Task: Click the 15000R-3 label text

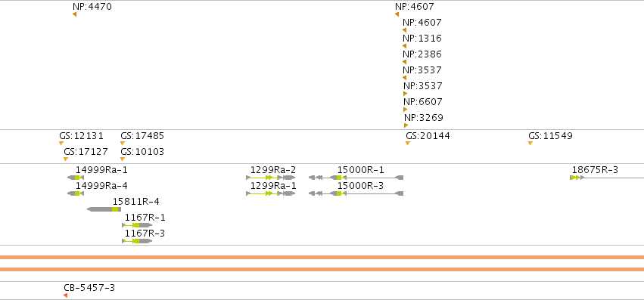Action: click(361, 186)
